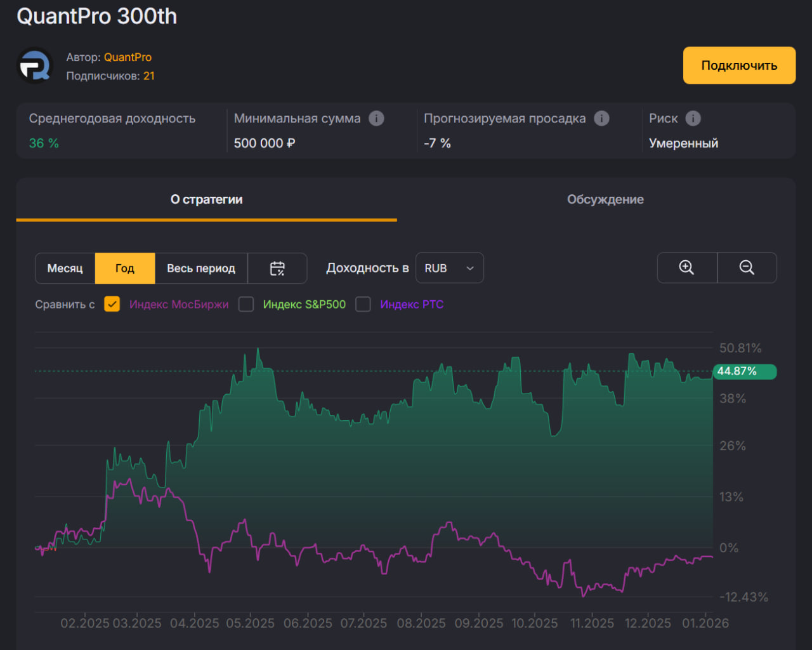812x650 pixels.
Task: Click info icon next to Минимальная сумма
Action: [376, 119]
